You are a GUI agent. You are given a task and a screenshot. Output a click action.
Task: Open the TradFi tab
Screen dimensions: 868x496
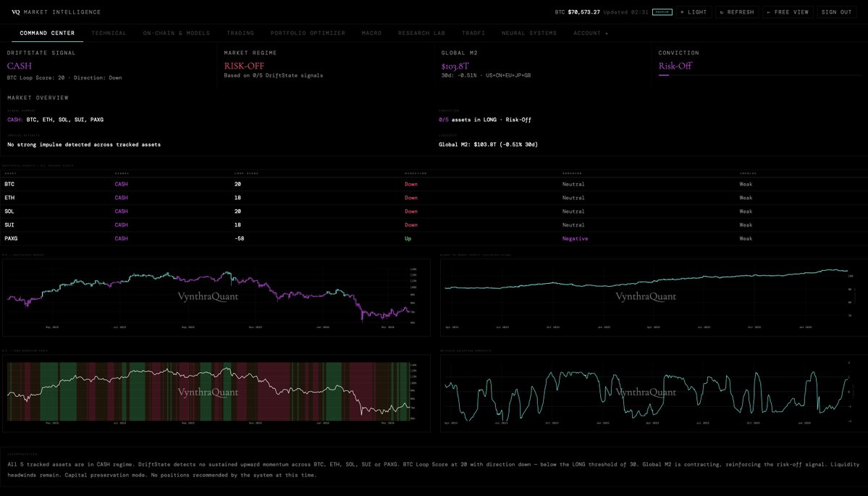[x=473, y=33]
